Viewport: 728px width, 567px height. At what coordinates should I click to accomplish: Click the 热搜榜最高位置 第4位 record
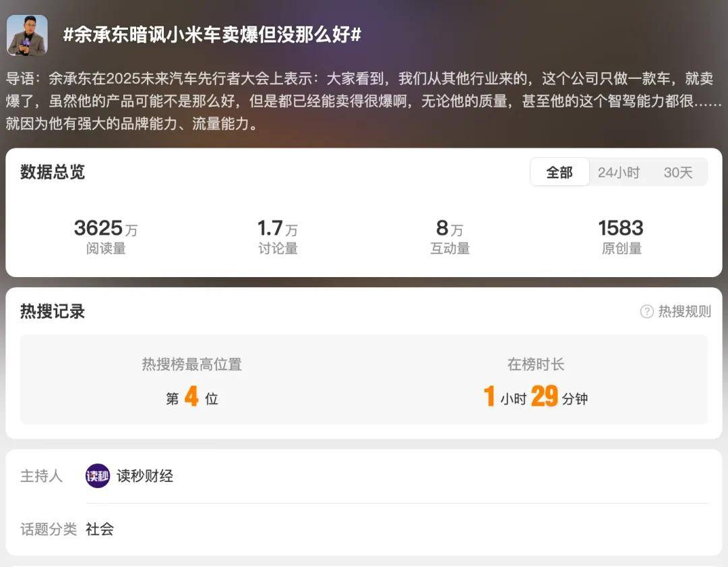pos(191,382)
